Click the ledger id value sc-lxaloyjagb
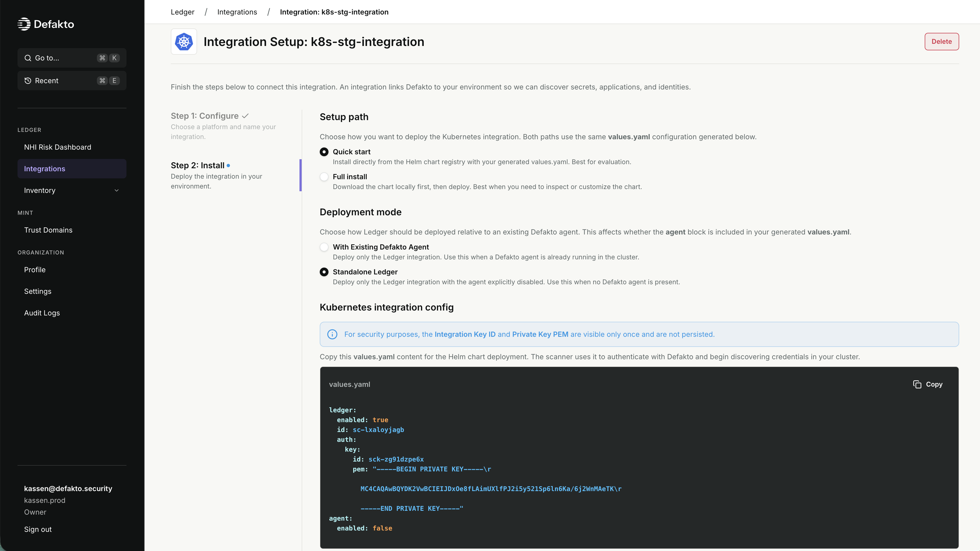Screen dimensions: 980x551 pos(378,430)
